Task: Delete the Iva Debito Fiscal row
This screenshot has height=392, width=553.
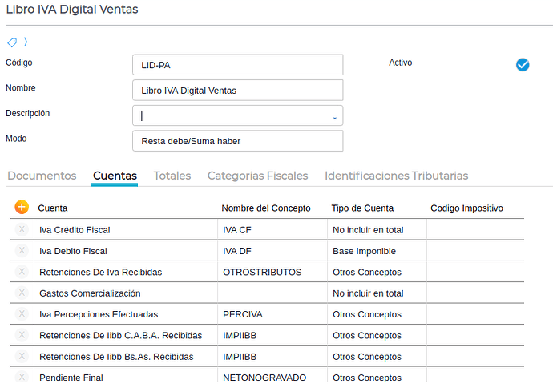Action: pos(22,251)
